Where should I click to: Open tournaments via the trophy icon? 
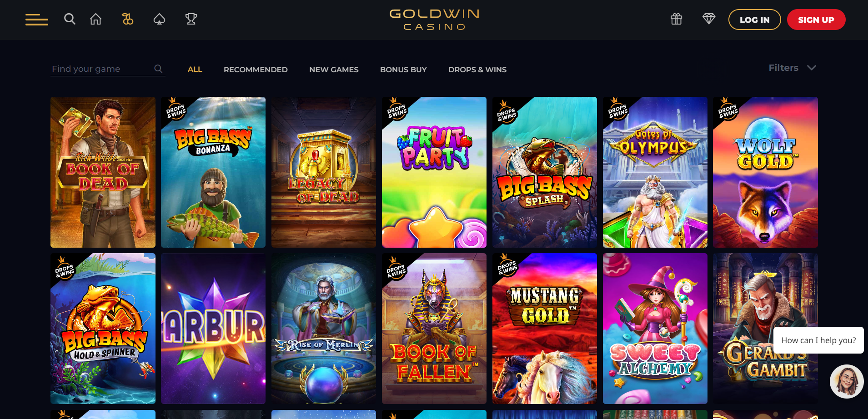[x=191, y=19]
